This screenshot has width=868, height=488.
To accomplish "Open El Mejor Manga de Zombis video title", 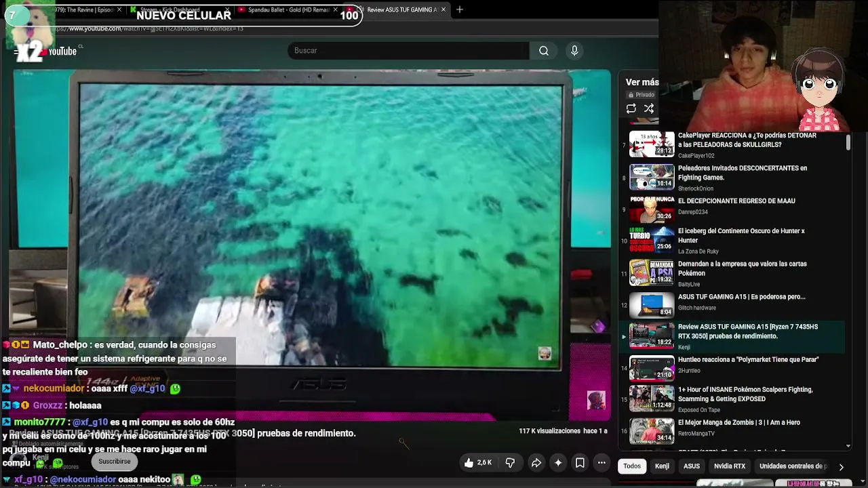I will click(x=739, y=422).
